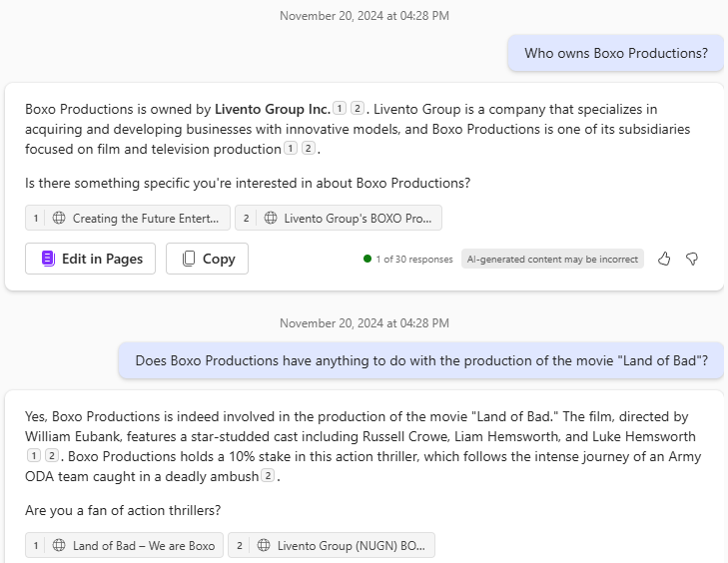Click Is there something specific question text
The image size is (728, 563).
[x=248, y=183]
